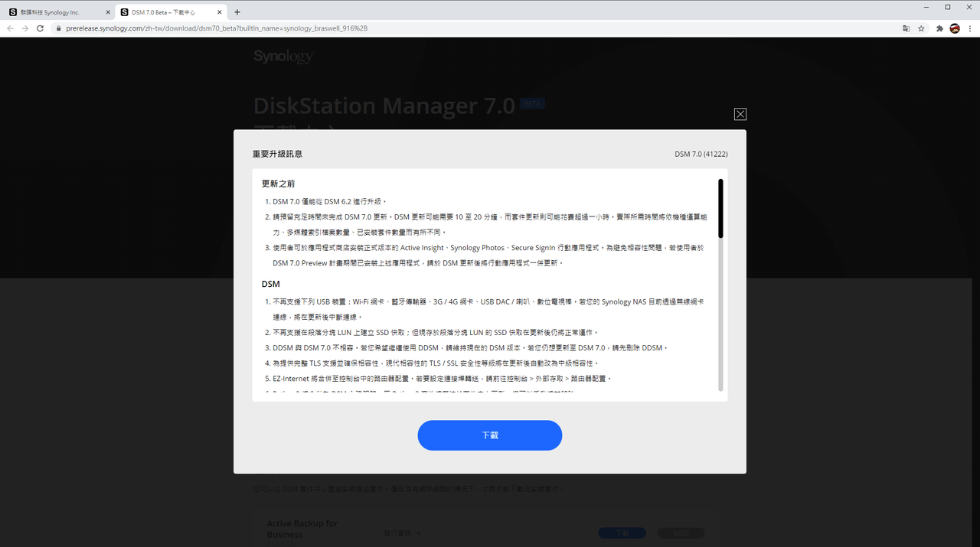Click the blue 下載 download button
Viewport: 980px width, 547px height.
[490, 435]
